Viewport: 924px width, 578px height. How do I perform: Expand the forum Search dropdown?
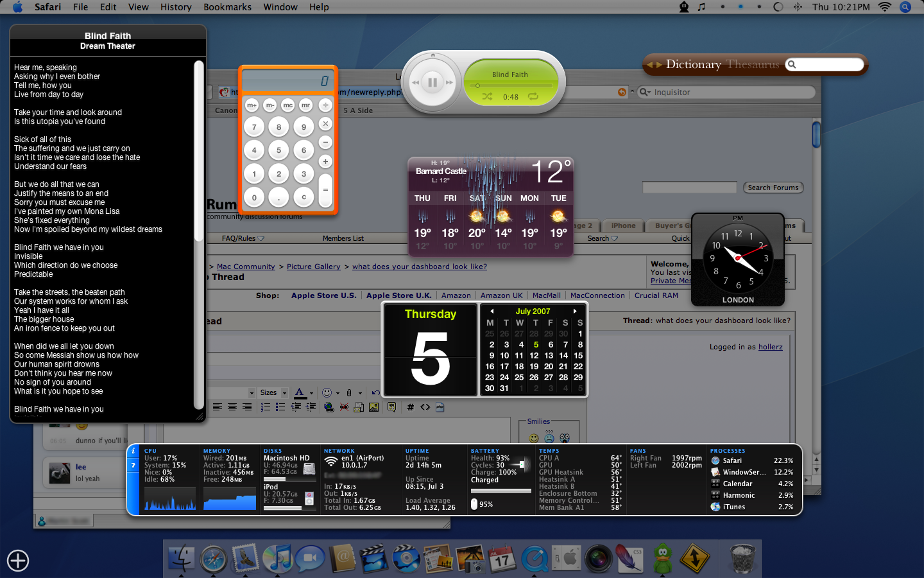point(615,238)
